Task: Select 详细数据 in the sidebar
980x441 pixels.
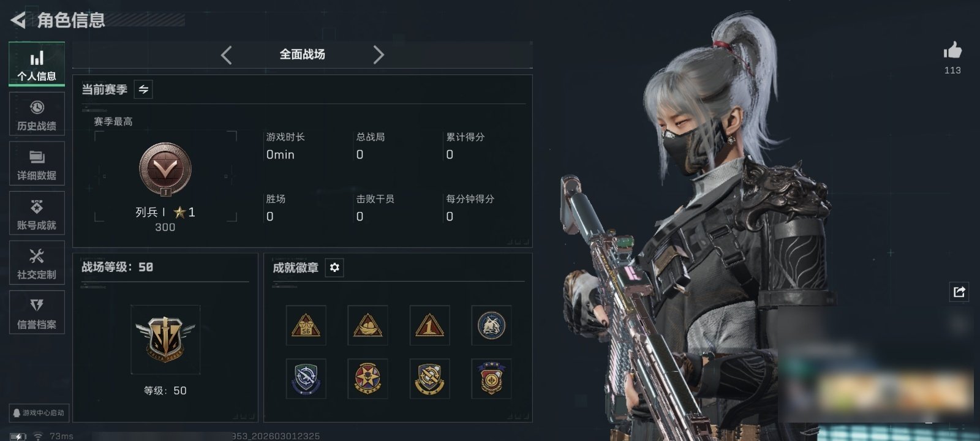Action: point(37,164)
